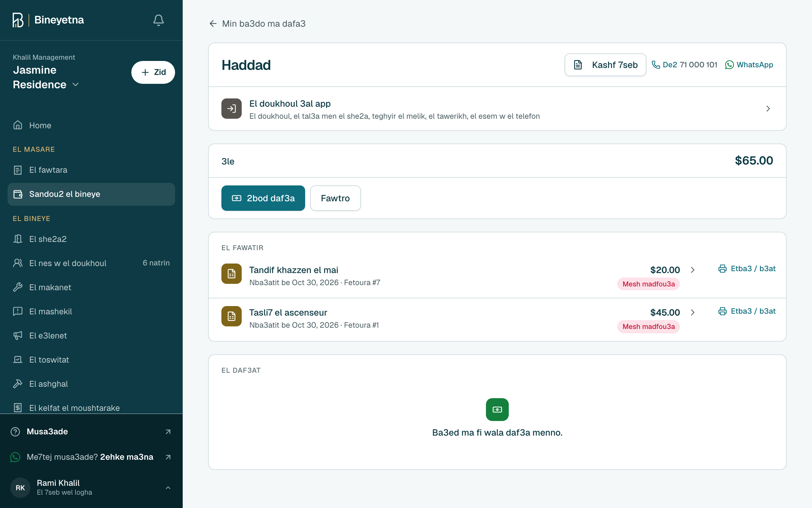Image resolution: width=812 pixels, height=508 pixels.
Task: Click the El makanet wrench icon
Action: click(18, 287)
